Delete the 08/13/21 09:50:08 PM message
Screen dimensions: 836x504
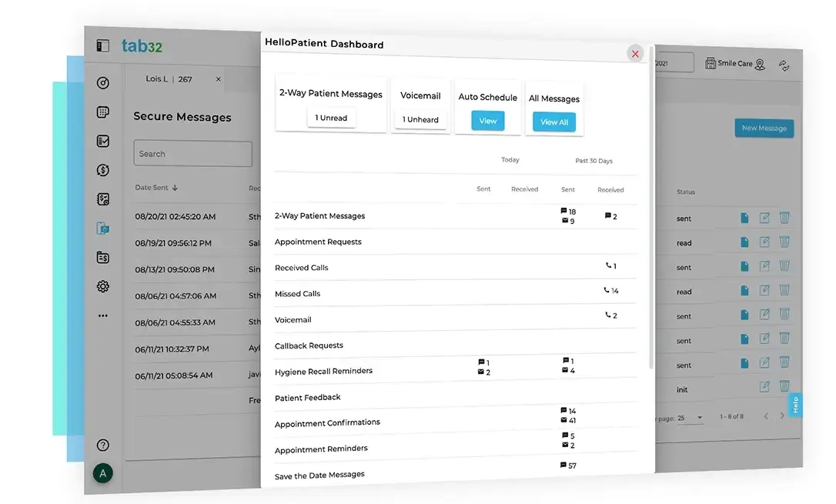(x=784, y=265)
